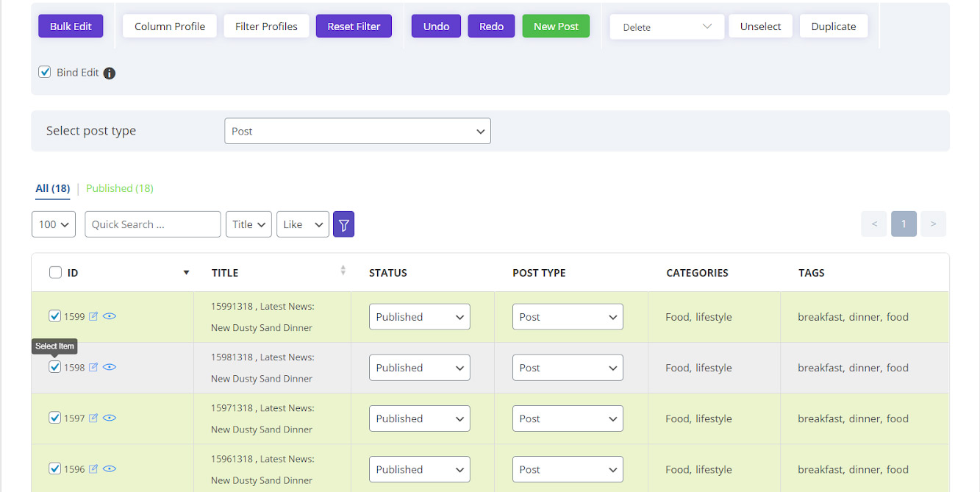Click the Redo button
This screenshot has width=980, height=492.
pos(491,26)
